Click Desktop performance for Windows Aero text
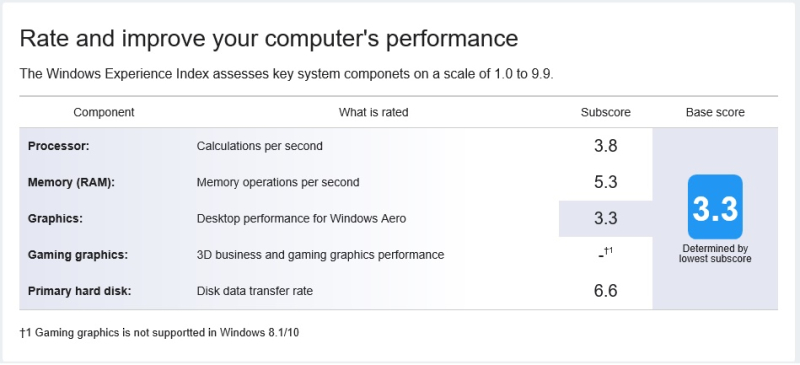Image resolution: width=800 pixels, height=365 pixels. (302, 218)
